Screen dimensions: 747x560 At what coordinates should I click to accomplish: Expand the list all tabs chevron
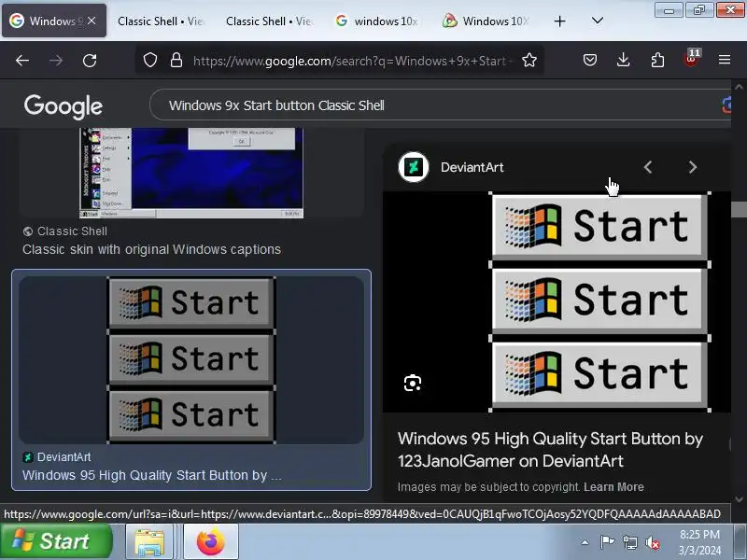[597, 21]
